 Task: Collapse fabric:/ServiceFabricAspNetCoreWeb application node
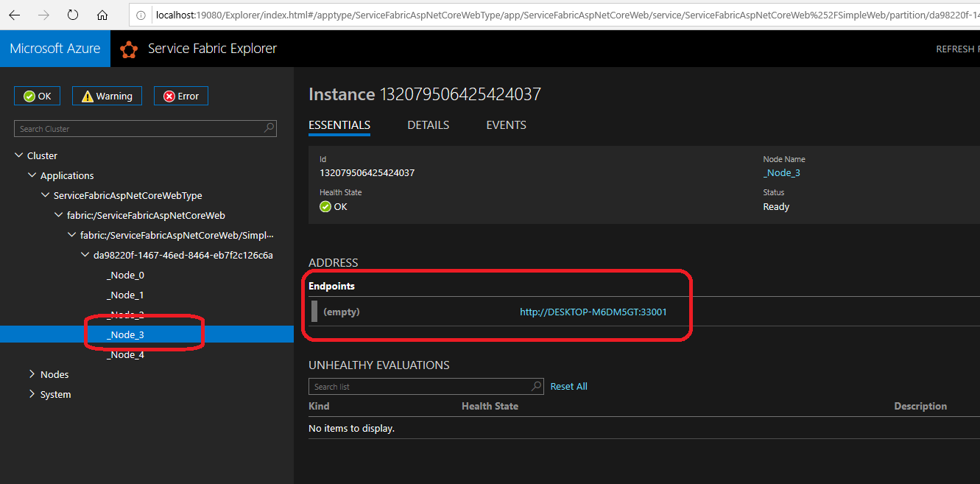click(x=58, y=215)
